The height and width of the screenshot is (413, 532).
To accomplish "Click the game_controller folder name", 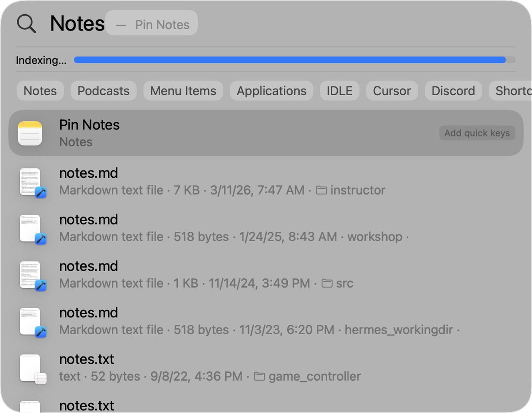I will pos(314,377).
